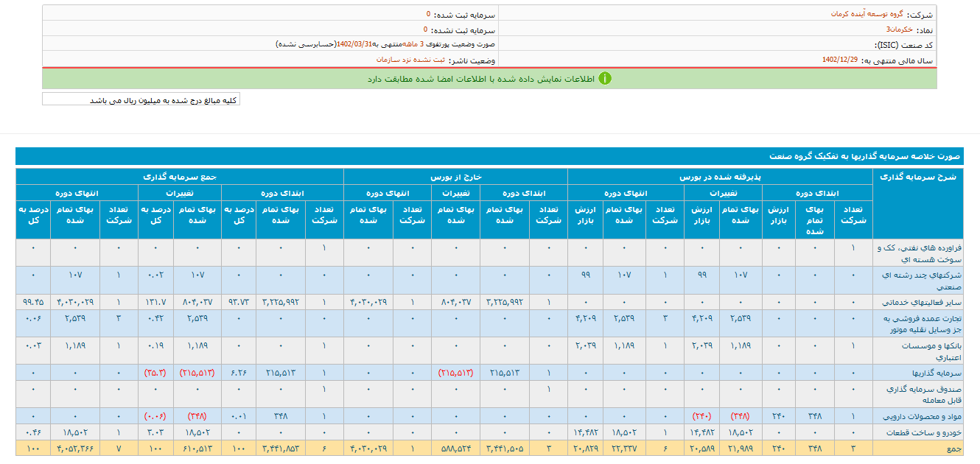Click the total value 4,052,266 in the sum row

point(74,448)
